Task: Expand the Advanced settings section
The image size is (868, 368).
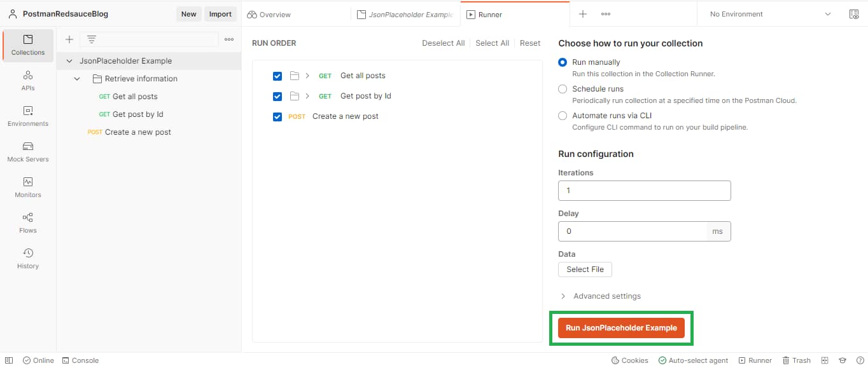Action: point(600,296)
